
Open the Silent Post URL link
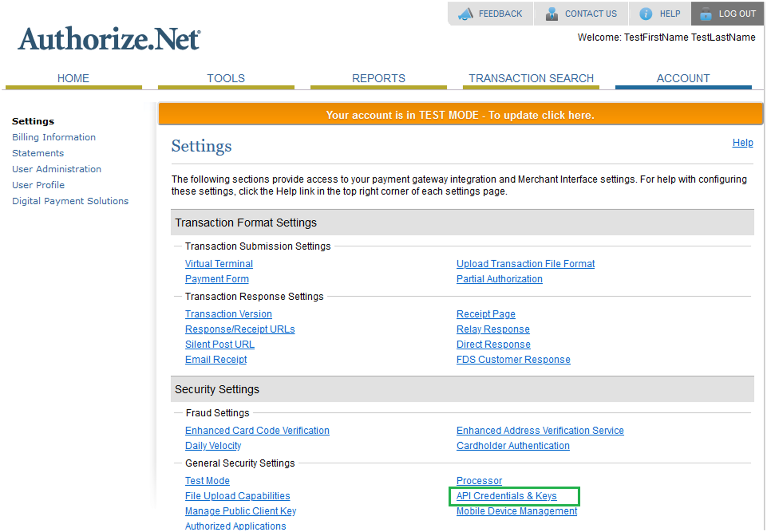pyautogui.click(x=219, y=345)
